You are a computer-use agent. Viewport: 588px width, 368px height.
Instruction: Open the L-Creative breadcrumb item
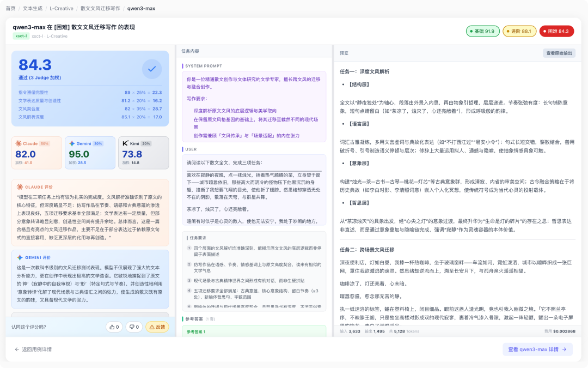60,9
